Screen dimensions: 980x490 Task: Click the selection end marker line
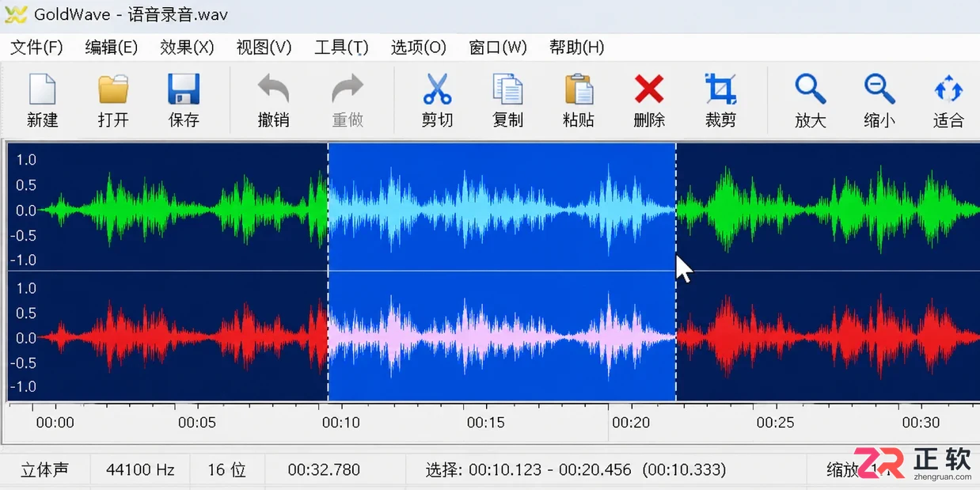tap(676, 272)
